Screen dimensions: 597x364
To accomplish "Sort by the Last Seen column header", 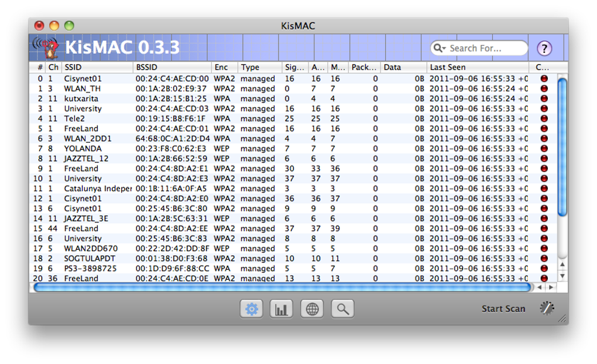I will pyautogui.click(x=478, y=67).
